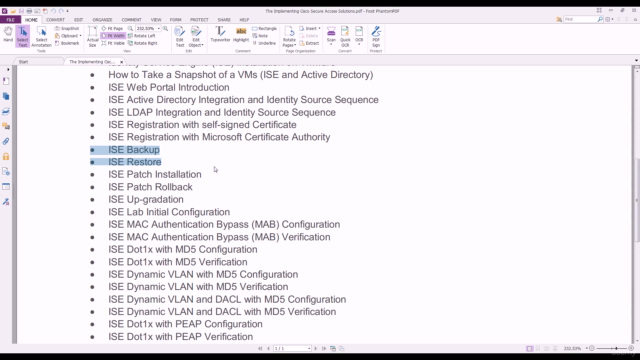640x360 pixels.
Task: Close the Implementing Cisco document tab
Action: 122,62
